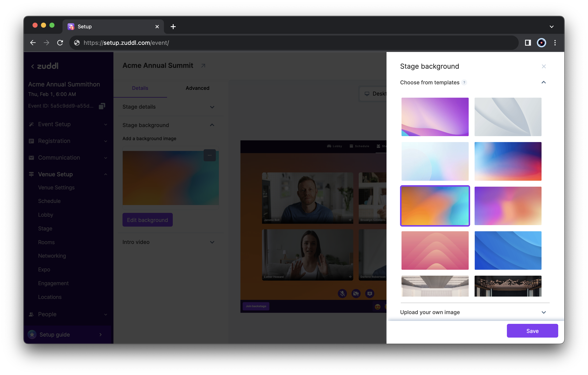
Task: Copy the Event ID using the copy icon
Action: (x=102, y=106)
